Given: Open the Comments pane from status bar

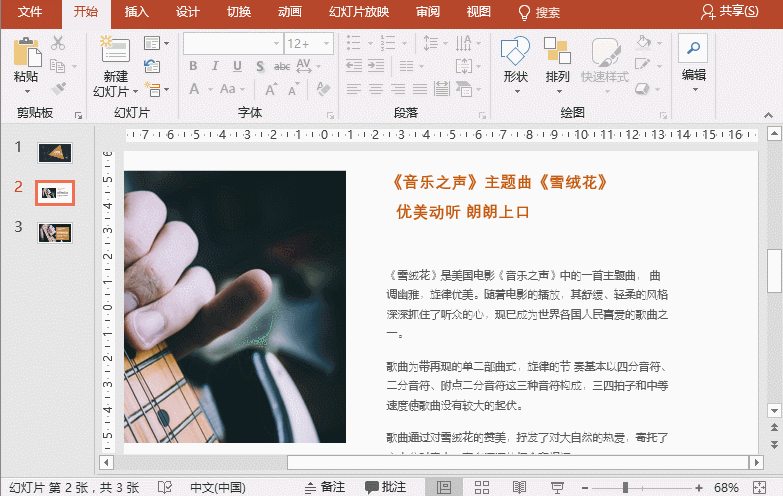Looking at the screenshot, I should coord(386,487).
